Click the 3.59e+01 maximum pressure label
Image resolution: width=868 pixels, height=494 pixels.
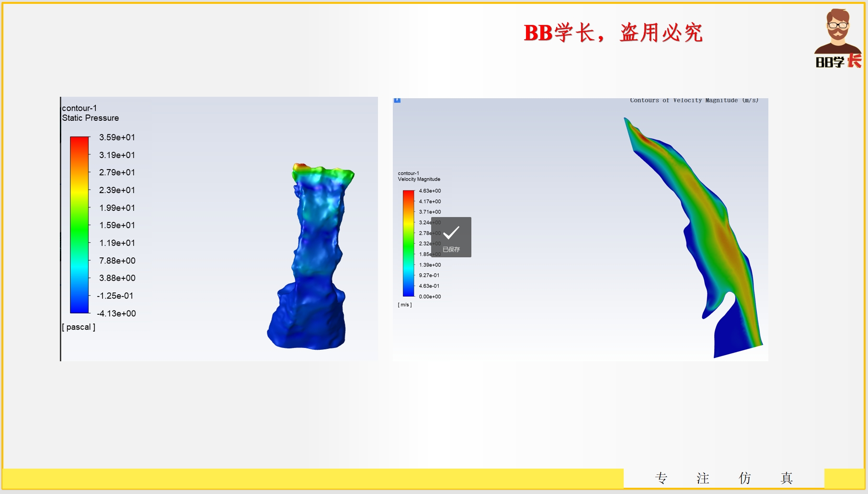117,138
